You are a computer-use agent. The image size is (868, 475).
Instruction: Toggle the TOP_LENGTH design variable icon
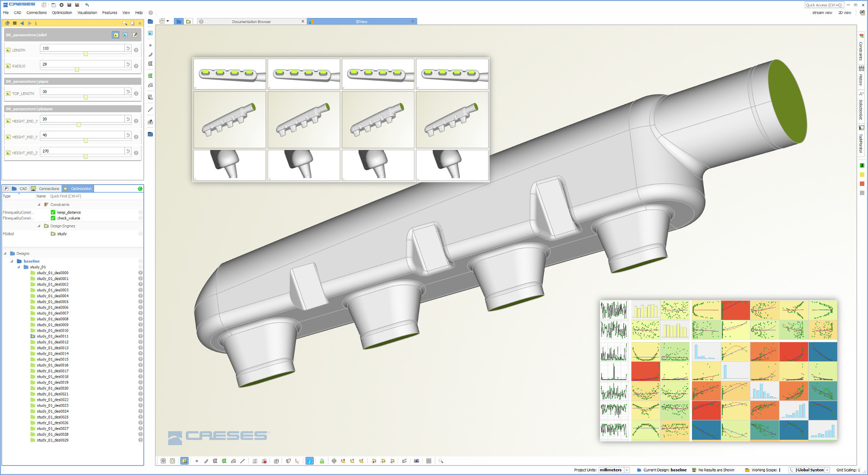tap(8, 94)
